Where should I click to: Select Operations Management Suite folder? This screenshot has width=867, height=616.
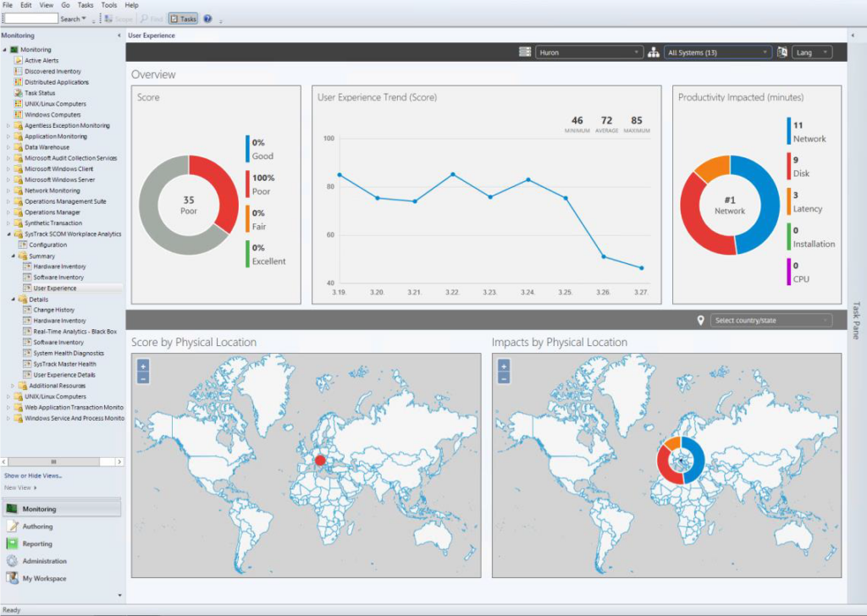point(65,201)
